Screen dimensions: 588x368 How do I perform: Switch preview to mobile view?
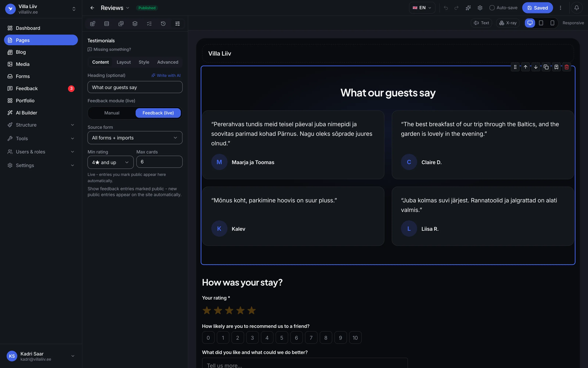click(x=552, y=23)
